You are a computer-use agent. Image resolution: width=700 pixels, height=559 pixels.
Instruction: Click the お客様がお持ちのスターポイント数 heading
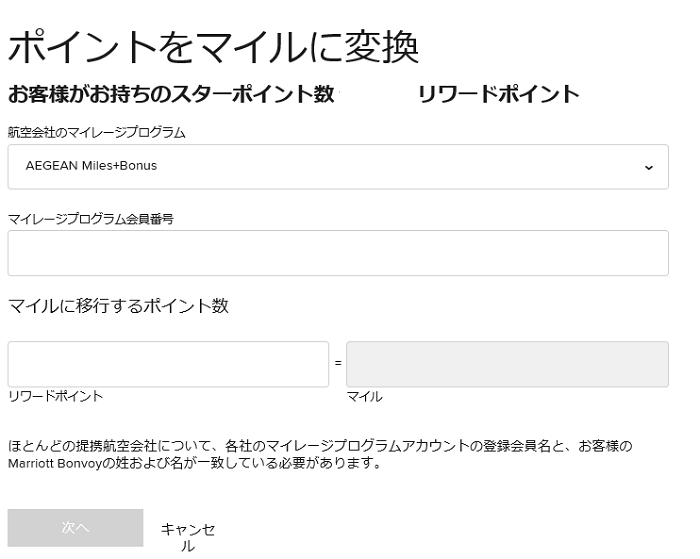tap(171, 94)
